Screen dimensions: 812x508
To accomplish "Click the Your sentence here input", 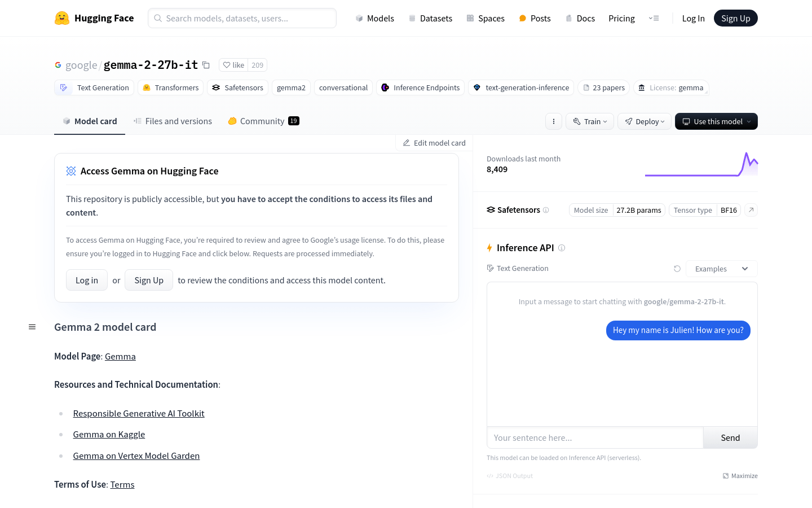I will click(595, 437).
